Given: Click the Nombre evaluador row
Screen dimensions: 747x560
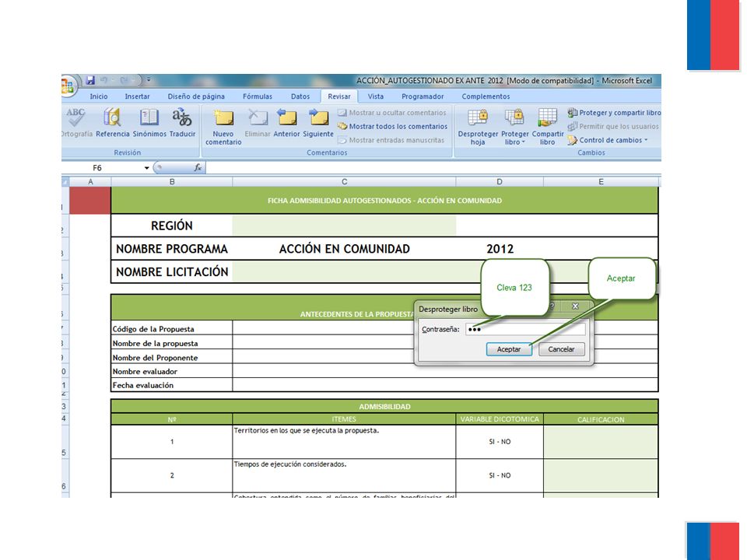Looking at the screenshot, I should tap(384, 372).
